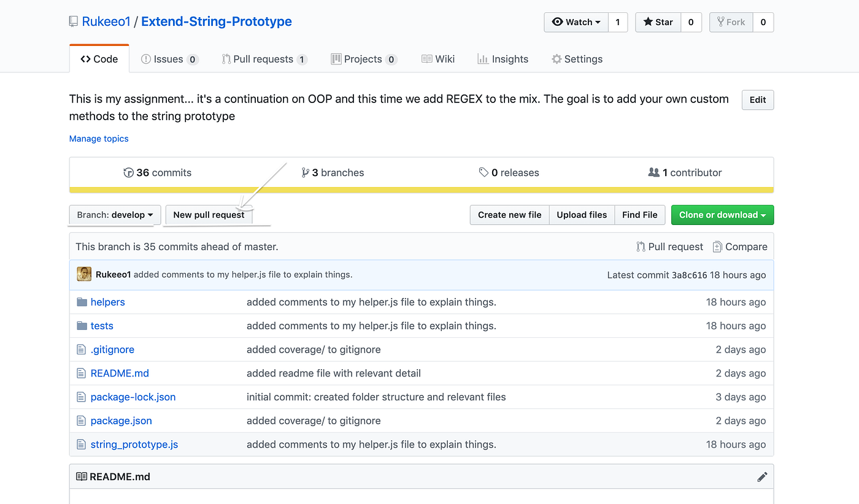This screenshot has height=504, width=859.
Task: Click 'This branch is 35 commits ahead of master' text
Action: [177, 246]
